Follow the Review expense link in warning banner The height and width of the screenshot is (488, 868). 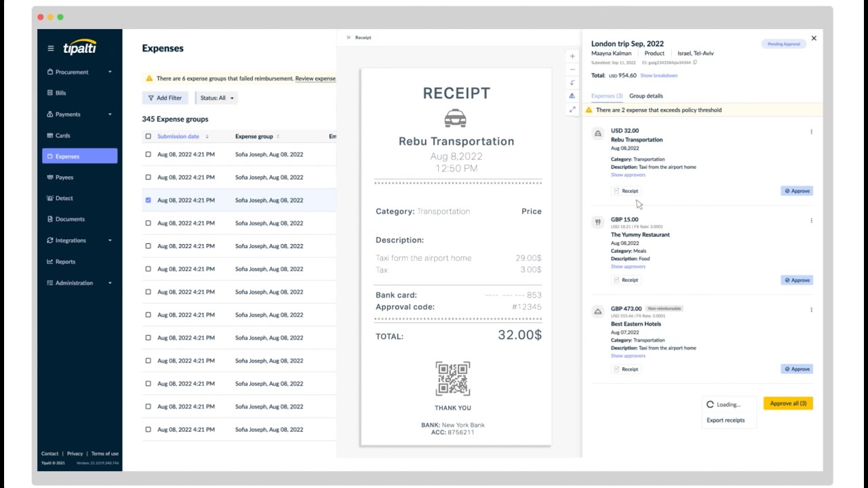click(x=315, y=79)
